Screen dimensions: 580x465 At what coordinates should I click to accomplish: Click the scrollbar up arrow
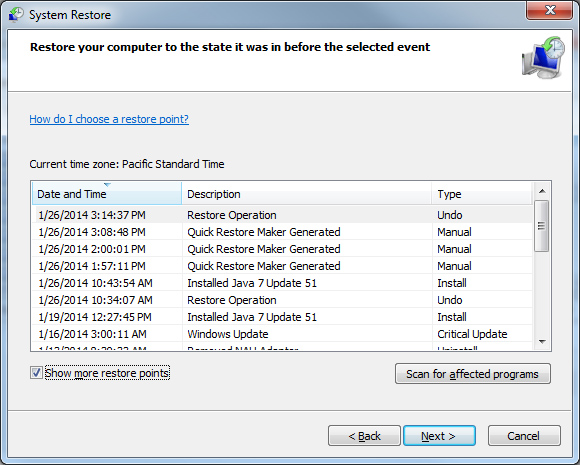coord(542,191)
